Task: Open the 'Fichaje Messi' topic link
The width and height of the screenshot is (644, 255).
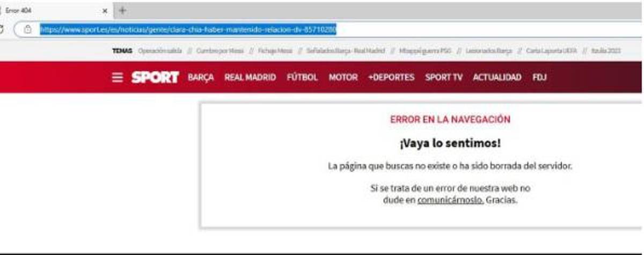Action: tap(275, 50)
